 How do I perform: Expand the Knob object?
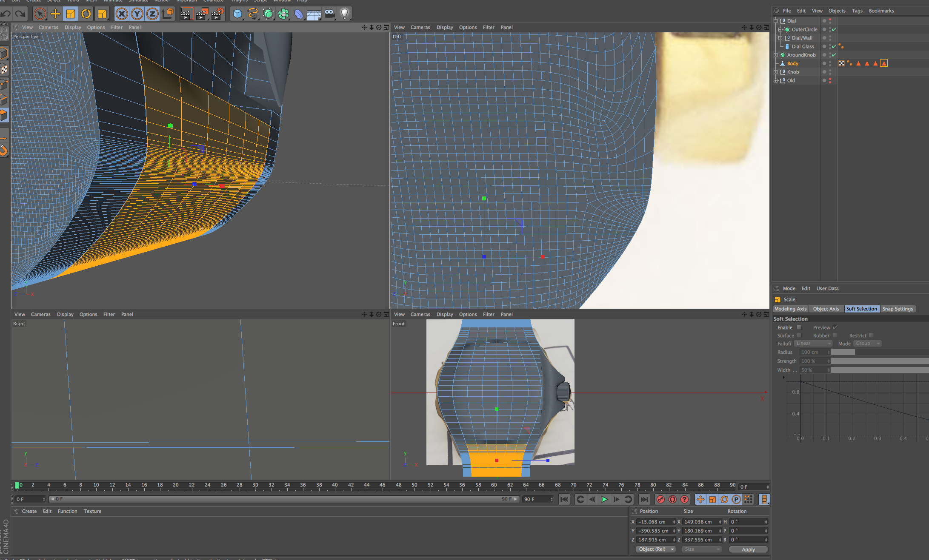[x=776, y=72]
